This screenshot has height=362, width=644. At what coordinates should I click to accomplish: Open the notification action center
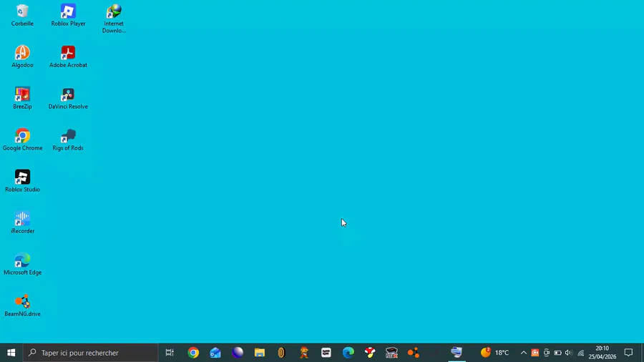point(628,353)
